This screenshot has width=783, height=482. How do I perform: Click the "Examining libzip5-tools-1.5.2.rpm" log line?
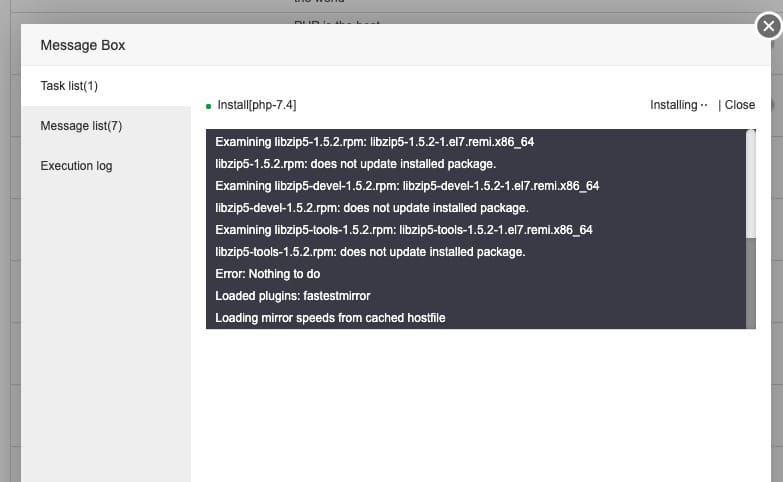(x=404, y=230)
